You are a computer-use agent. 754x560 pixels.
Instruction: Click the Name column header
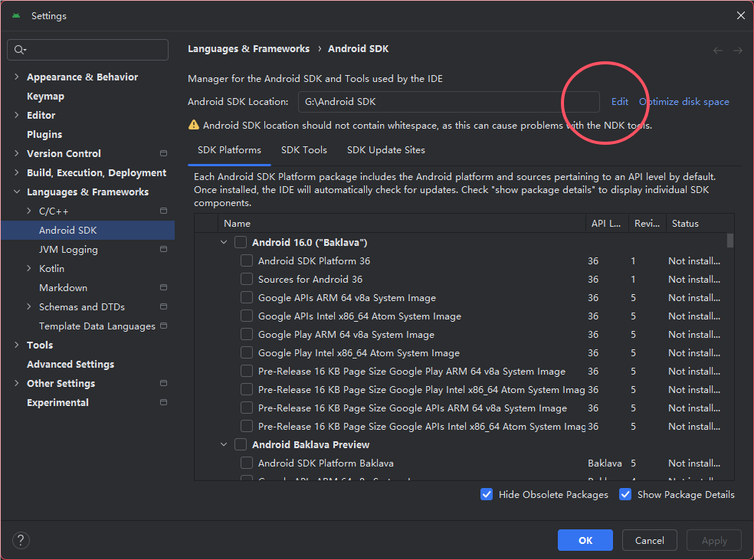[402, 224]
